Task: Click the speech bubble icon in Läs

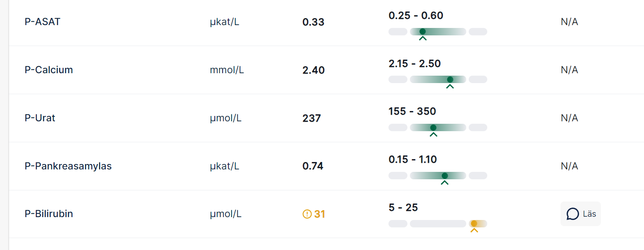Action: click(573, 214)
